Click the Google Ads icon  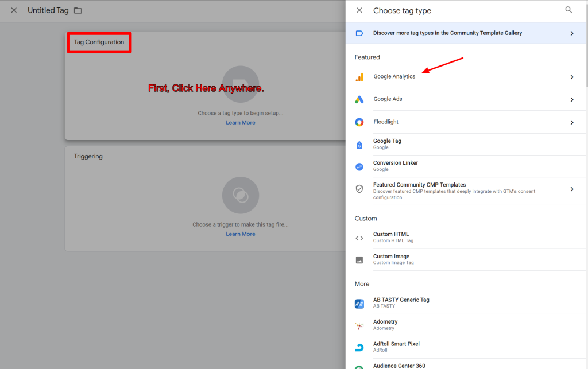[x=360, y=99]
